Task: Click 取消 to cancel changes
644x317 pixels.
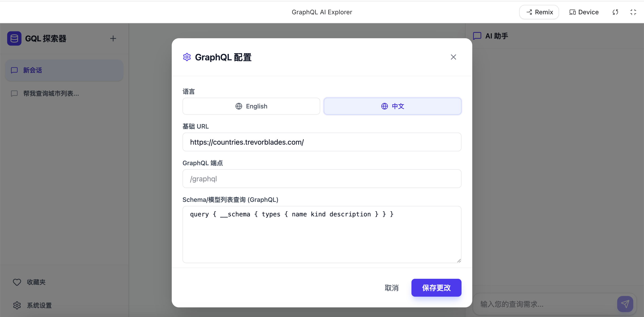Action: (392, 288)
